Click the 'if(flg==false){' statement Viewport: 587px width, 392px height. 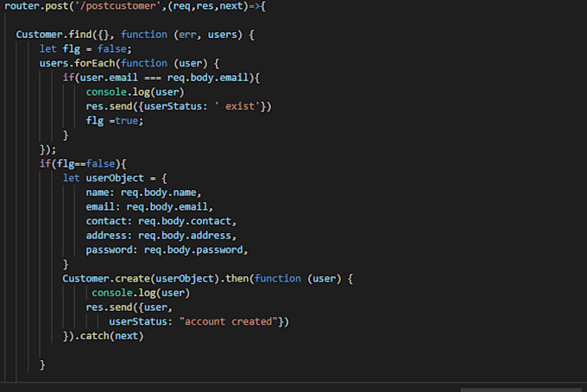pos(83,163)
